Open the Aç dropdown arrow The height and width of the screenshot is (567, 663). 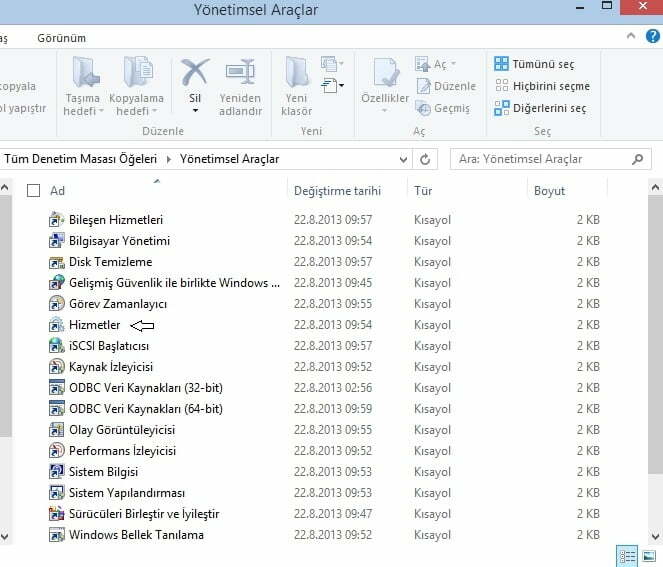pyautogui.click(x=454, y=63)
